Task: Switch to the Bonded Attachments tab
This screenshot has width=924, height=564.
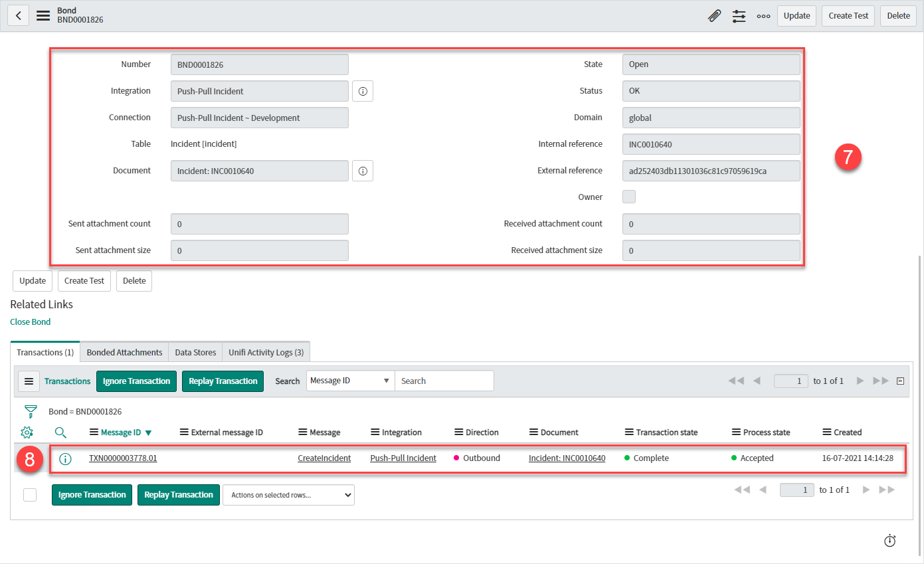Action: pos(124,352)
